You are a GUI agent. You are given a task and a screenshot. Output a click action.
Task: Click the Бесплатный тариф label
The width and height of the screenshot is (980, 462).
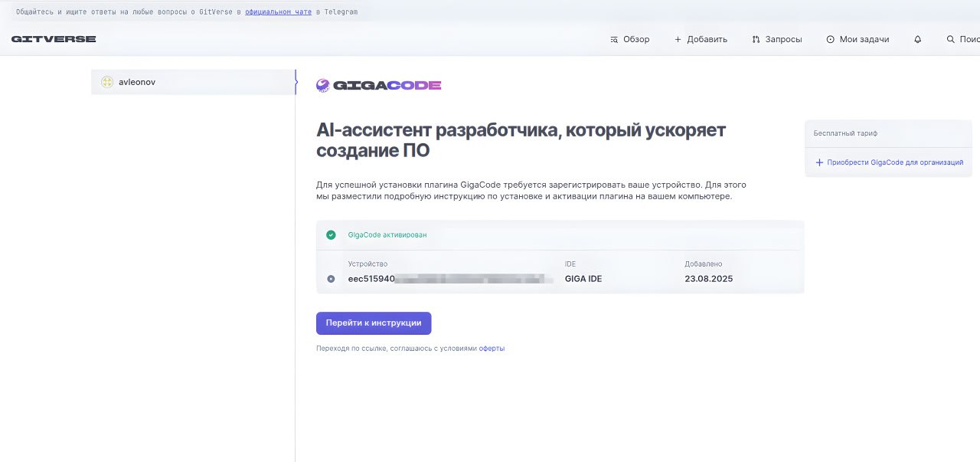(x=845, y=133)
